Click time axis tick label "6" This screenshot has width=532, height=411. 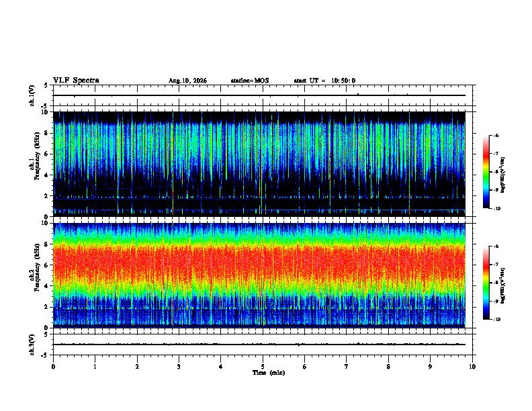pos(305,367)
